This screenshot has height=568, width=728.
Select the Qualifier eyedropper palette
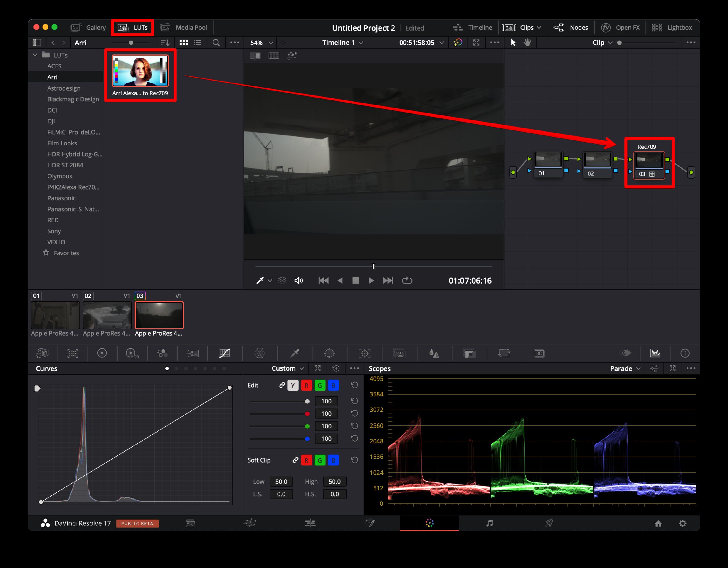tap(295, 353)
